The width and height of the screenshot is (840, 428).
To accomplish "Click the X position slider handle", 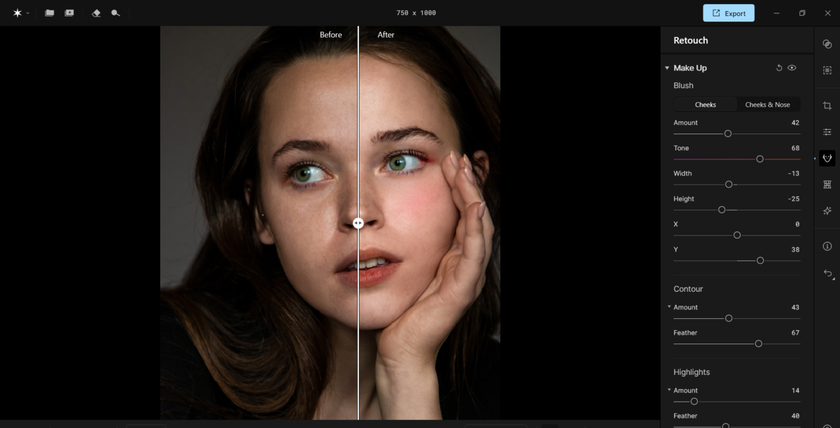I will click(x=737, y=235).
